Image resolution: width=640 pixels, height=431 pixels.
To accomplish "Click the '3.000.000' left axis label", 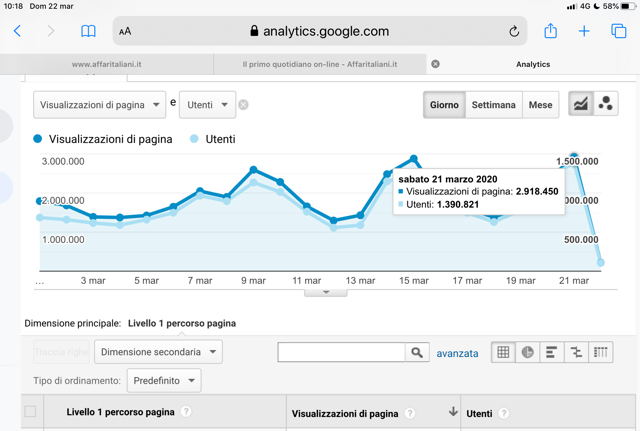I will point(63,161).
